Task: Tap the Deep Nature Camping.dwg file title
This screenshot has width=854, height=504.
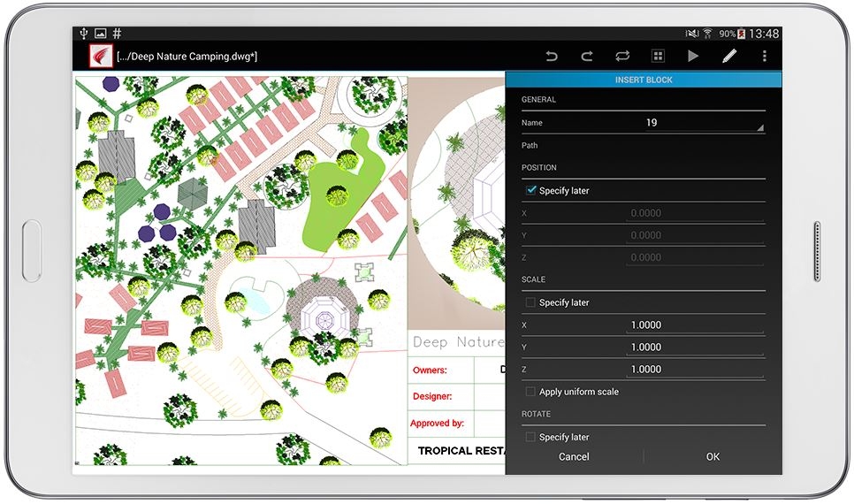Action: click(187, 57)
